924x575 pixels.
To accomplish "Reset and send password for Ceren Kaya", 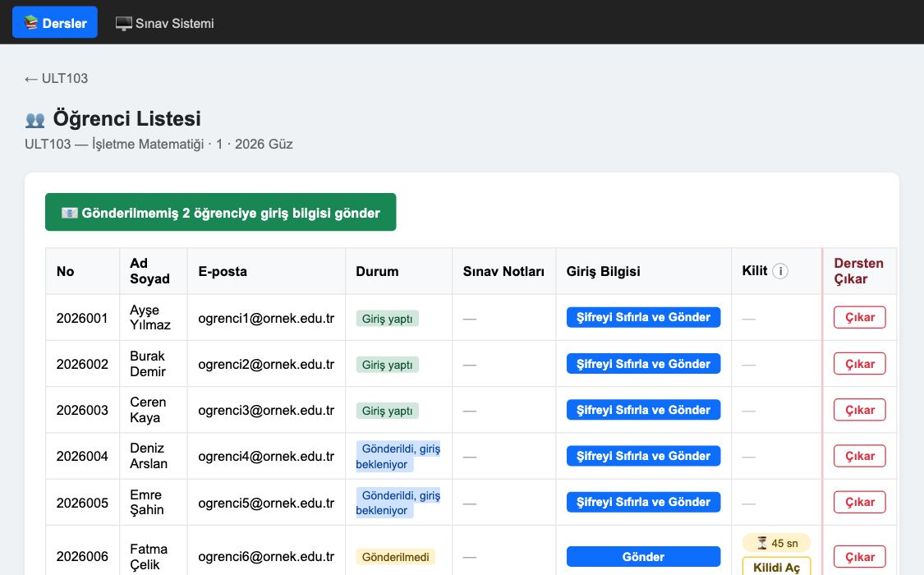I will coord(643,409).
